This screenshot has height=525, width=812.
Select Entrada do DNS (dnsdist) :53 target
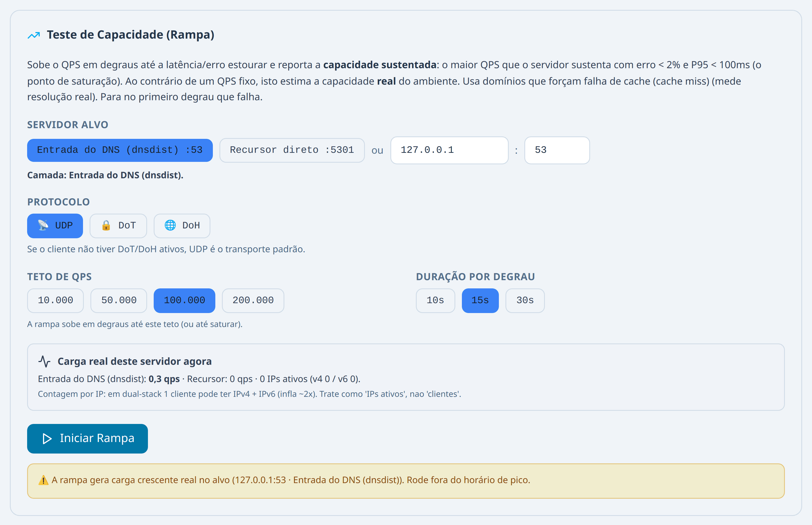[120, 150]
